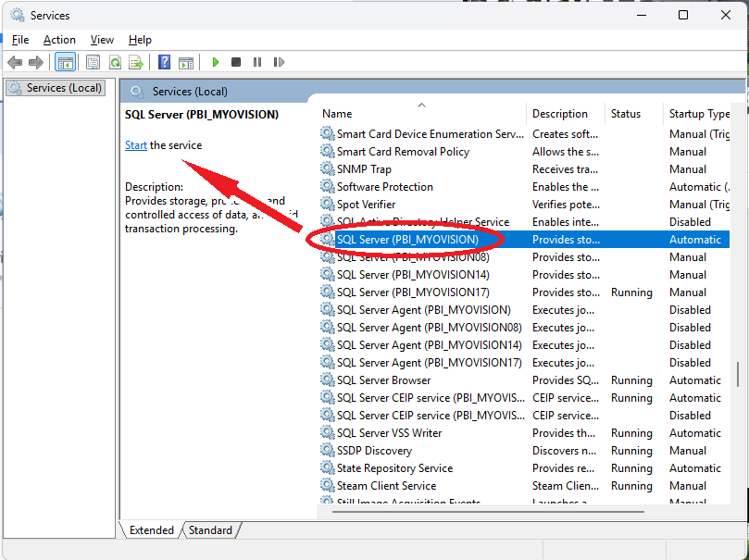Click the Help question mark icon

pyautogui.click(x=164, y=62)
